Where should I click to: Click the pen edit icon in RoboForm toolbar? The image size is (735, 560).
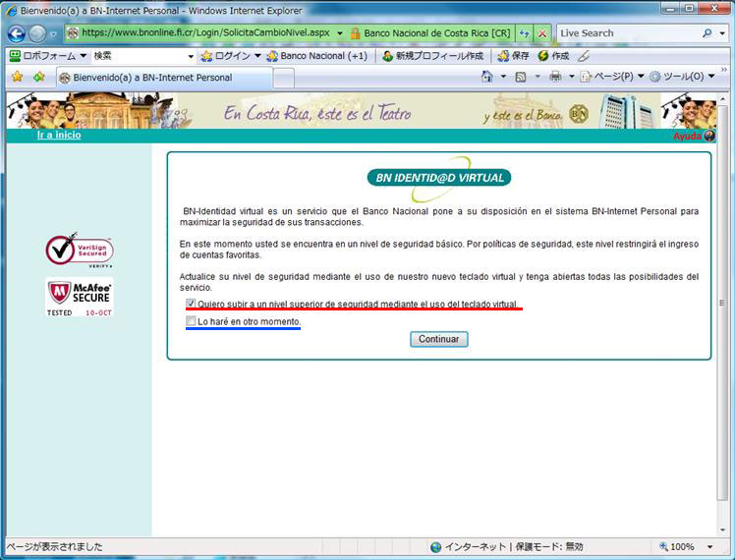pyautogui.click(x=584, y=56)
